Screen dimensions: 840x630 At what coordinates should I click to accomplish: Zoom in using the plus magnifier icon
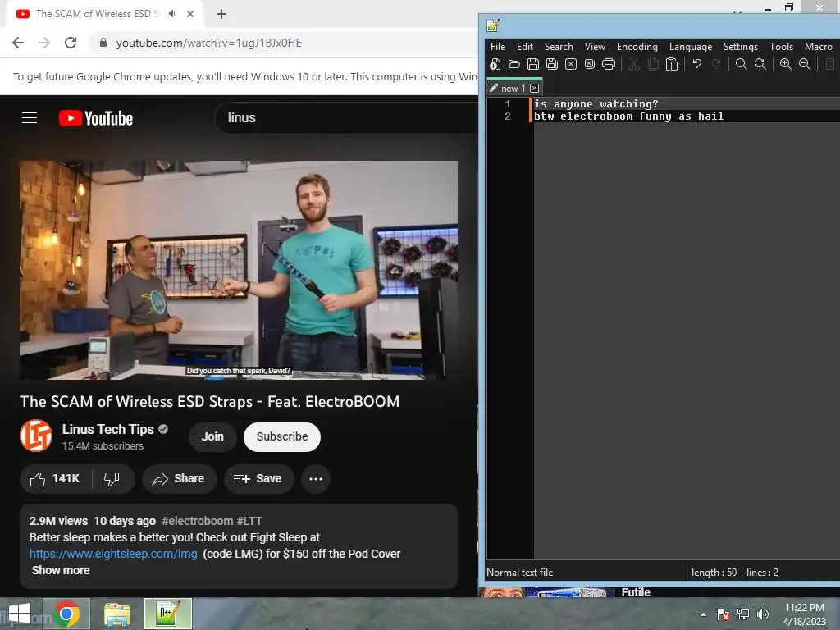coord(785,64)
